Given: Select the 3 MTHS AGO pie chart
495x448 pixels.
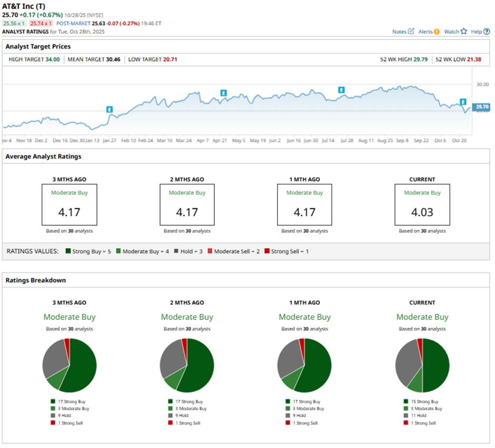Looking at the screenshot, I should (70, 365).
